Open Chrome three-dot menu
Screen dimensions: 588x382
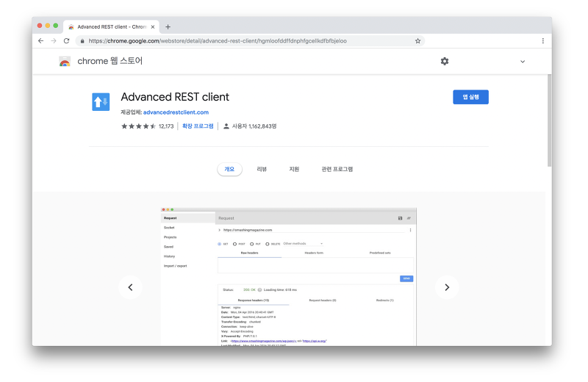(x=542, y=41)
